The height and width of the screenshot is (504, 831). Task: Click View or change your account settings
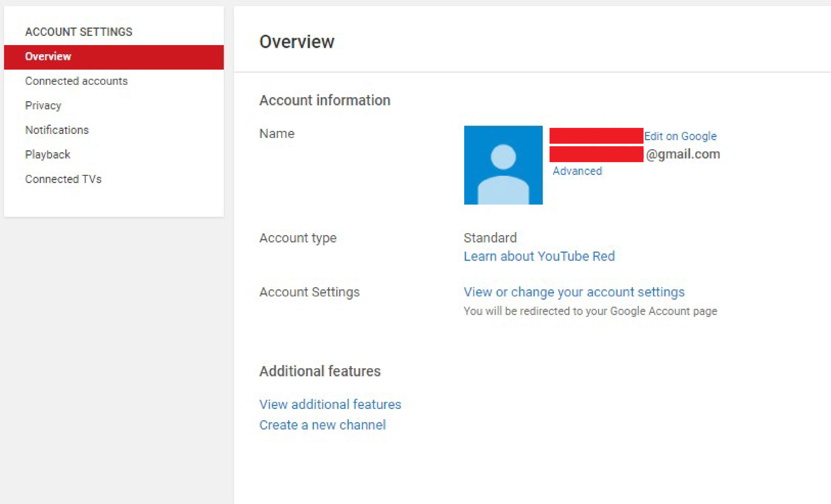tap(574, 292)
